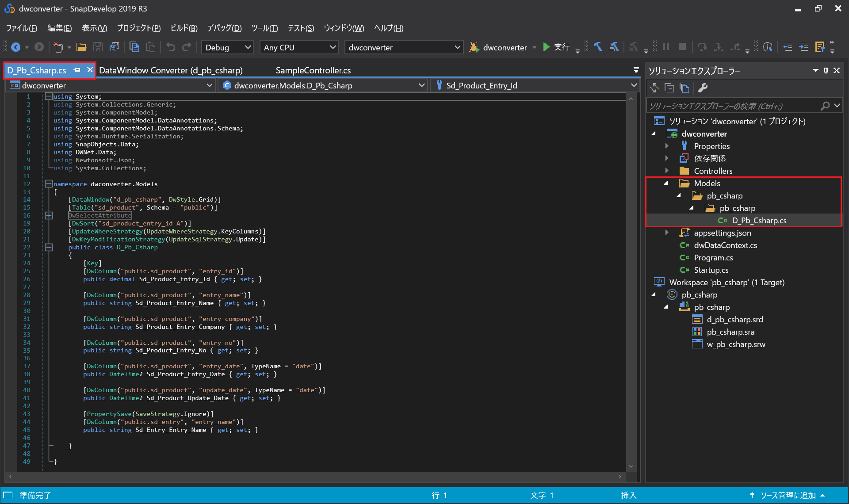This screenshot has height=504, width=849.
Task: Click the vertical scrollbar down arrow in editor
Action: click(x=631, y=466)
